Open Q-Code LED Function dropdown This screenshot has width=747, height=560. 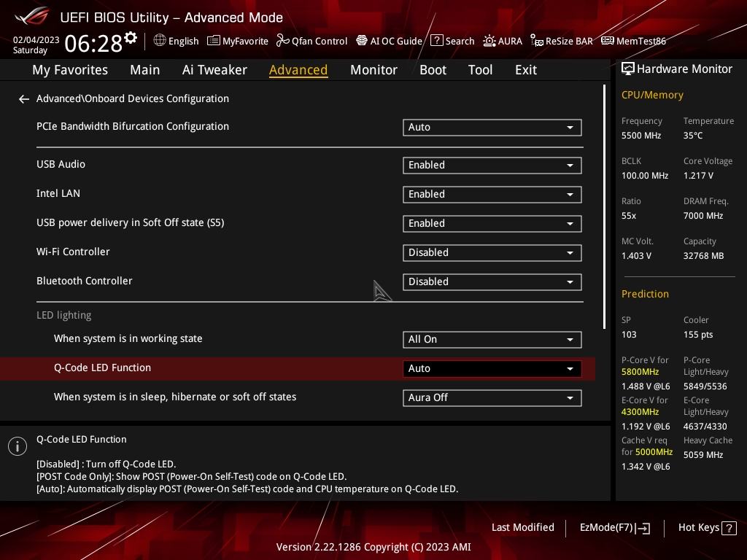coord(492,368)
